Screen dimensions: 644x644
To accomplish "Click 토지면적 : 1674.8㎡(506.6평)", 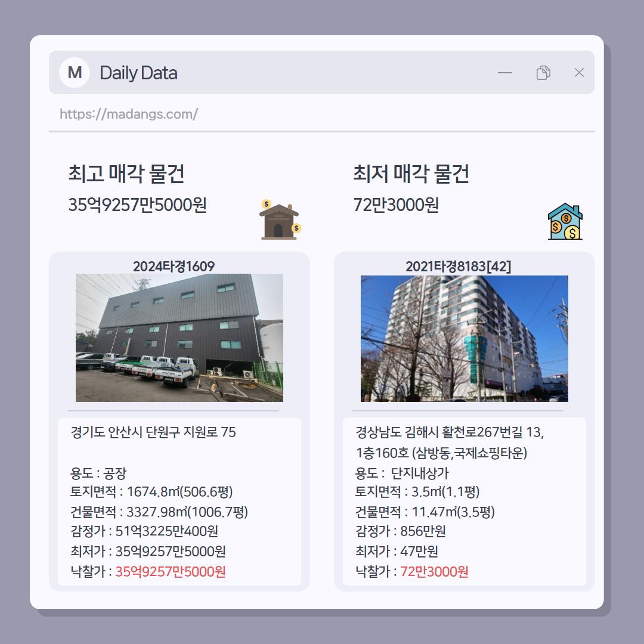I will (x=151, y=491).
